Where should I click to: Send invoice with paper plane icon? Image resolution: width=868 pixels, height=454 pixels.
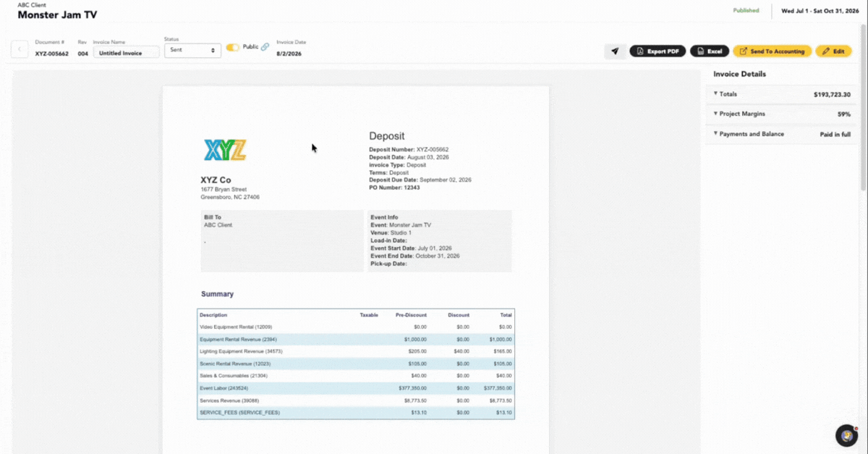point(615,51)
